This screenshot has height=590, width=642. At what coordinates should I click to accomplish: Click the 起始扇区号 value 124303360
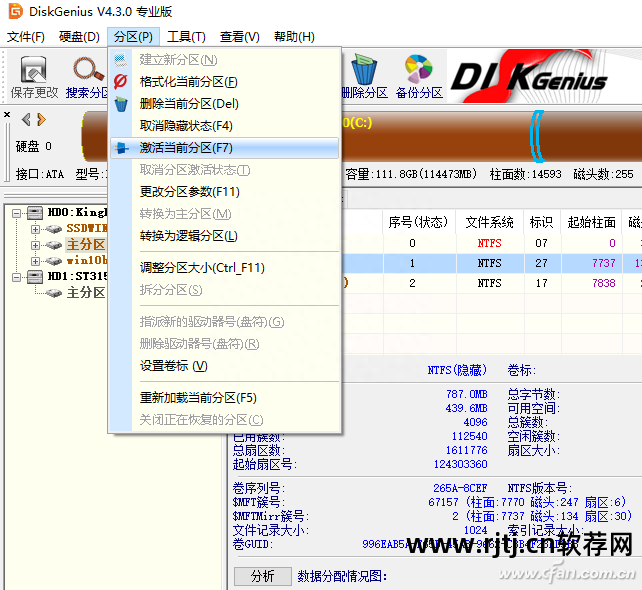coord(461,464)
